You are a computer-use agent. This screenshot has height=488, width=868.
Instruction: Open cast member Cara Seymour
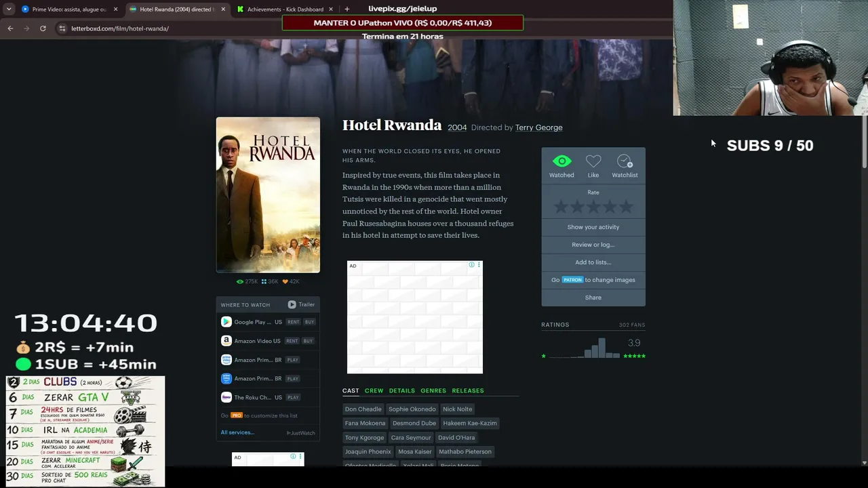pos(411,437)
